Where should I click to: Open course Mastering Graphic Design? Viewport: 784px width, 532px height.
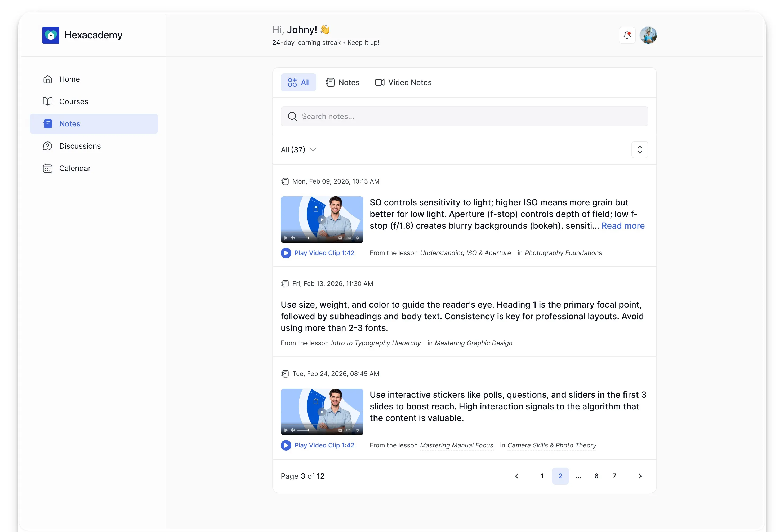(x=474, y=343)
